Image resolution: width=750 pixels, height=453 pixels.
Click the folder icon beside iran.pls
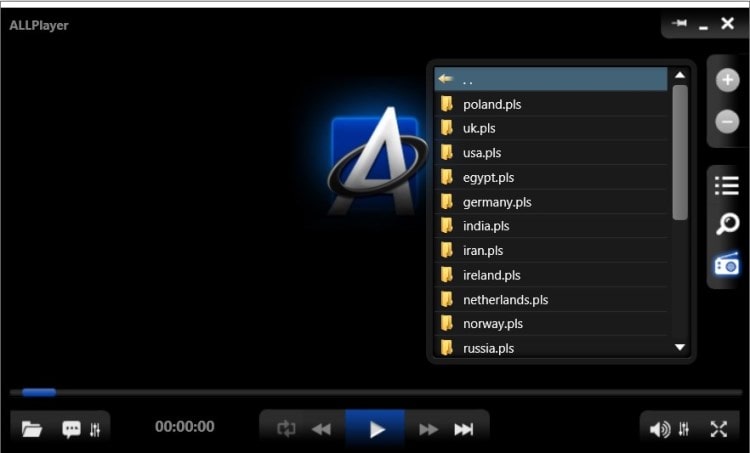pos(447,250)
